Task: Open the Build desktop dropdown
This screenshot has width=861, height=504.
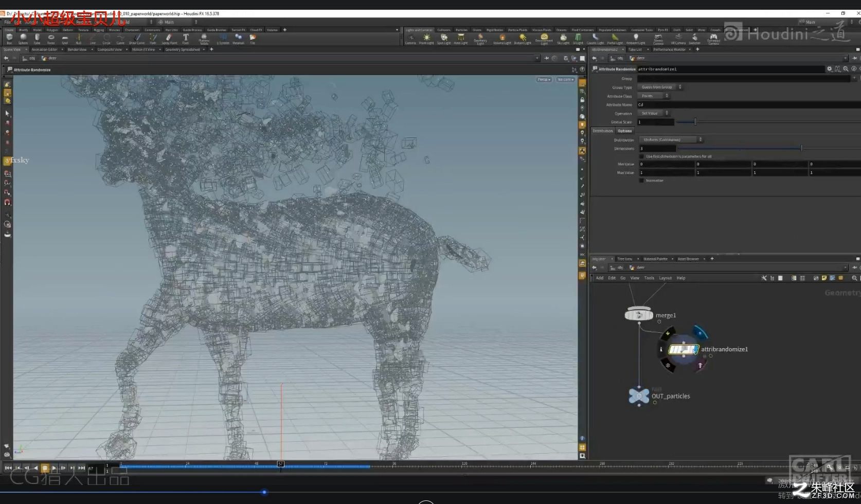Action: (x=135, y=22)
